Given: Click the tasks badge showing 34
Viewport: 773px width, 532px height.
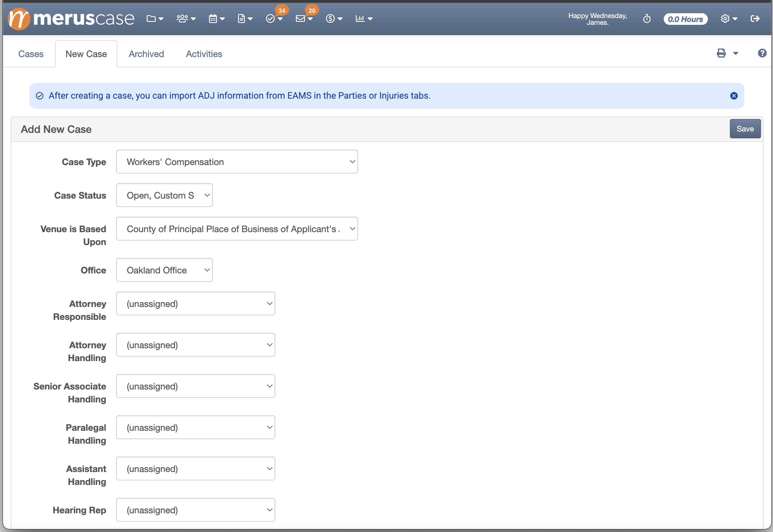Looking at the screenshot, I should pyautogui.click(x=282, y=11).
